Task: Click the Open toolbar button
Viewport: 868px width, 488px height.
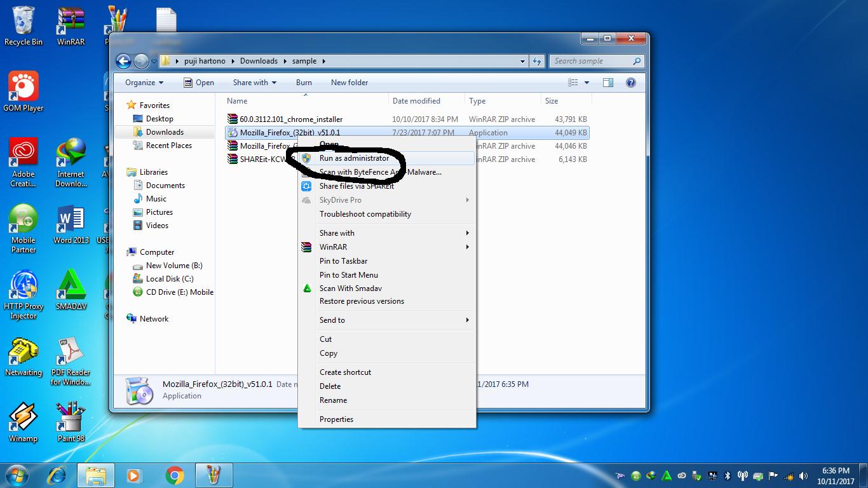Action: pos(199,83)
